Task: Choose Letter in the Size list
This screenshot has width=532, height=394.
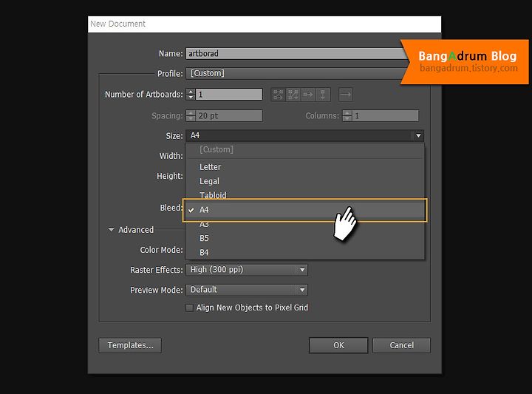Action: [304, 167]
